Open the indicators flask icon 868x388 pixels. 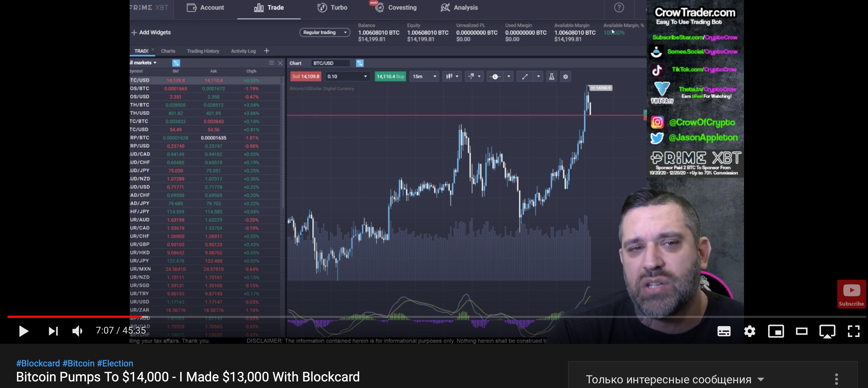tap(552, 76)
